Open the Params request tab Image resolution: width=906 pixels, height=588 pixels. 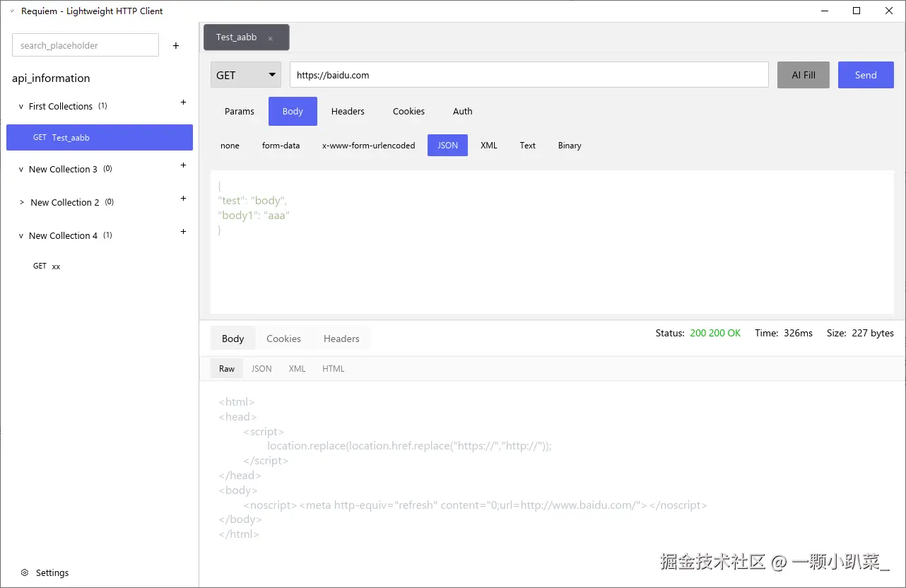pos(240,111)
